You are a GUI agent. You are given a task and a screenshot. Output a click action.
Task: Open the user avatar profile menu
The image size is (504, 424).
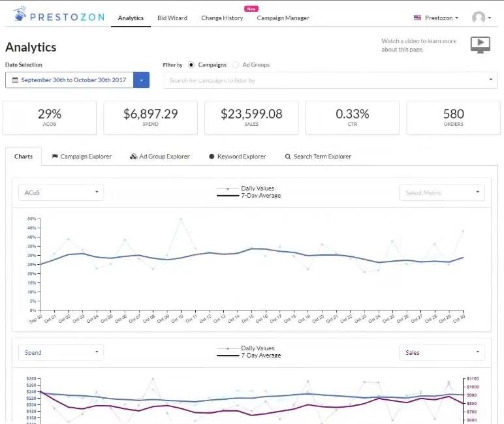(x=480, y=18)
